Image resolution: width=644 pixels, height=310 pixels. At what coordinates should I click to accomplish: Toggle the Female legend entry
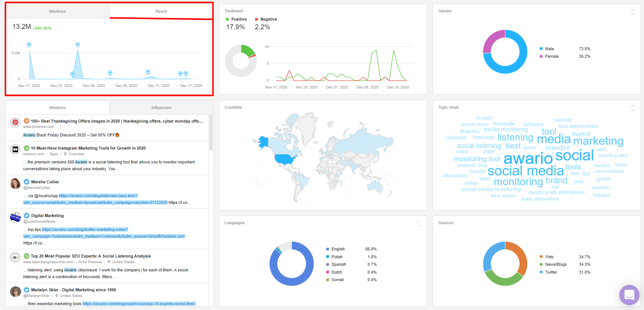click(549, 56)
